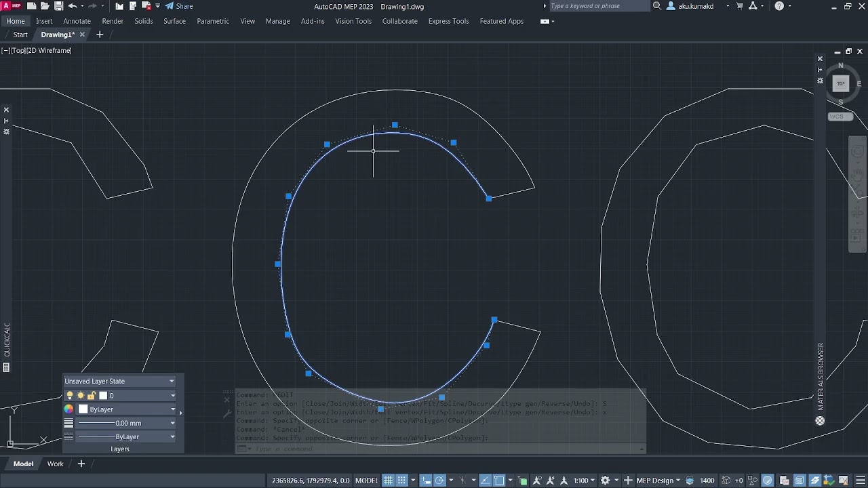868x488 pixels.
Task: Toggle drawing grid display in status bar
Action: pyautogui.click(x=388, y=481)
